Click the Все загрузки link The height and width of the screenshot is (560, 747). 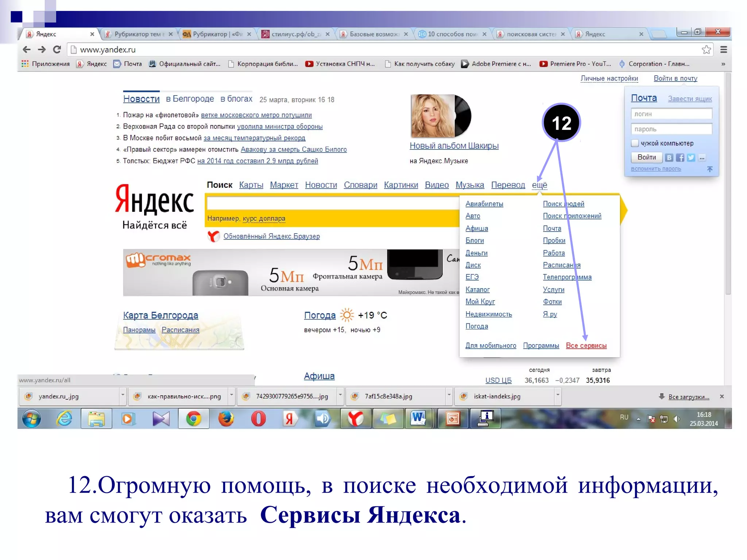(x=689, y=397)
